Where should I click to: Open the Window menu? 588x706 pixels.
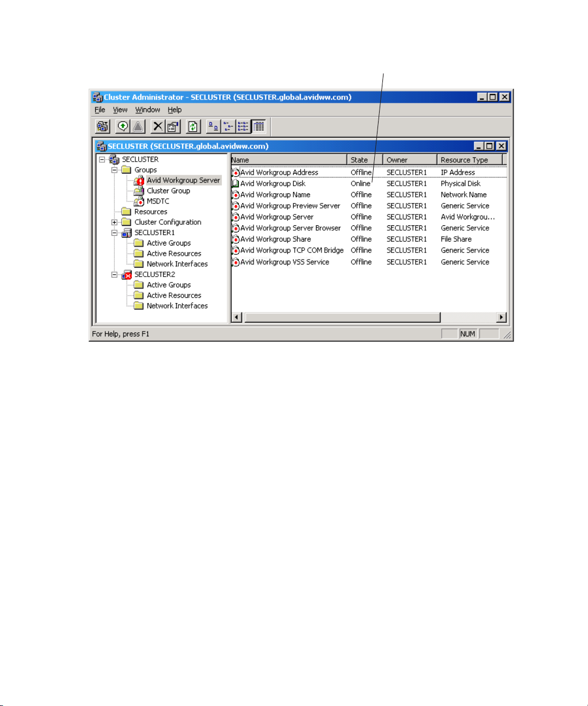pyautogui.click(x=147, y=109)
